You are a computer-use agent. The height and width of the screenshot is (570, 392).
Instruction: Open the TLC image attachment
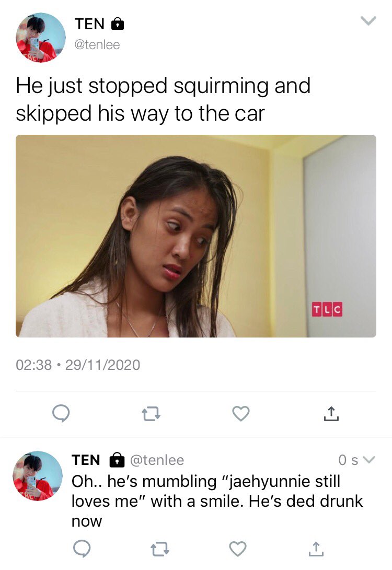point(196,236)
